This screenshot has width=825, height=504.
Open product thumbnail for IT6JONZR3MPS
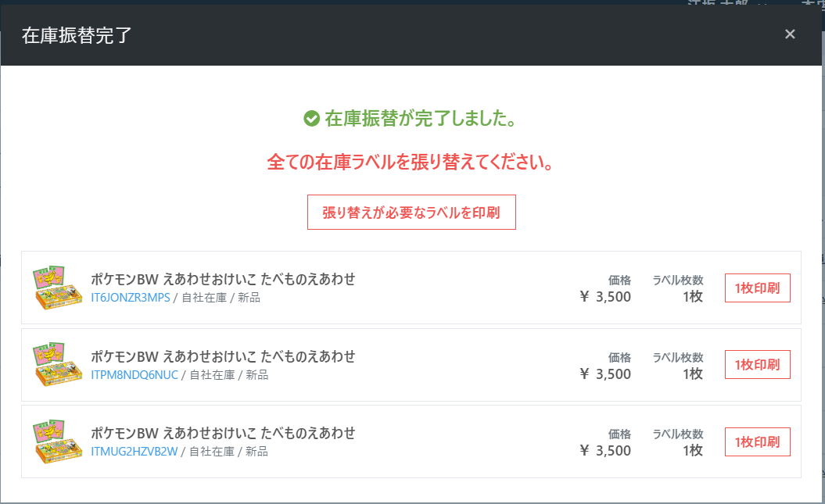tap(57, 288)
